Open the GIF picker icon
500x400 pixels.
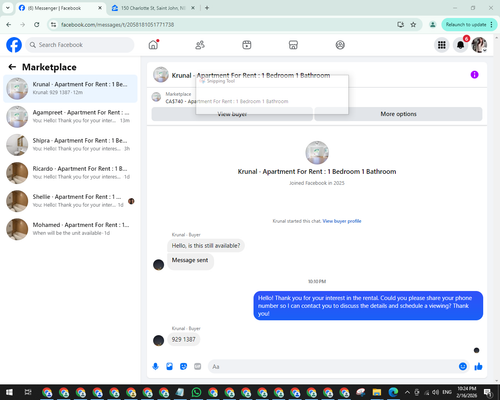pyautogui.click(x=198, y=367)
